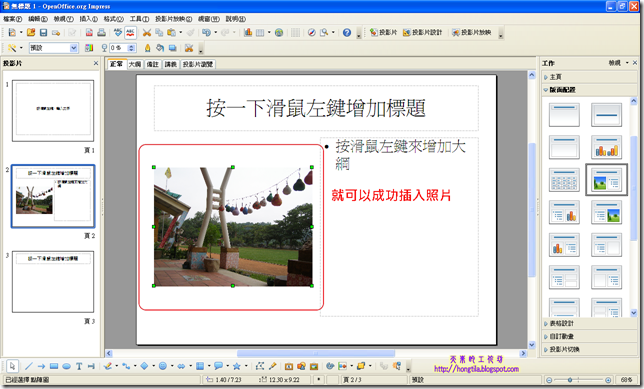Toggle AutoSpellcheck red-underline ABC icon
Image resolution: width=644 pixels, height=389 pixels.
[x=131, y=32]
